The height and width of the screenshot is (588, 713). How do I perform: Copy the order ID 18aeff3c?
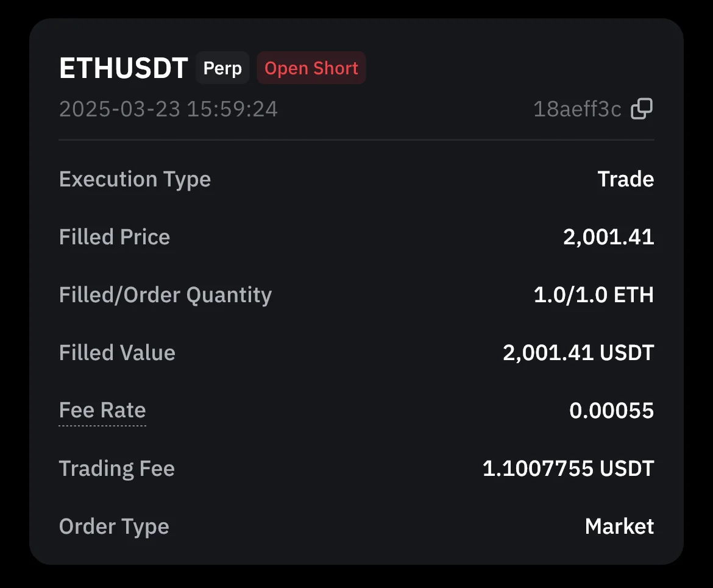tap(641, 109)
